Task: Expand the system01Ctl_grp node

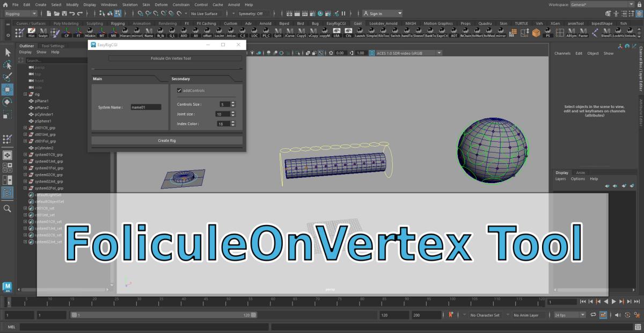Action: click(25, 155)
